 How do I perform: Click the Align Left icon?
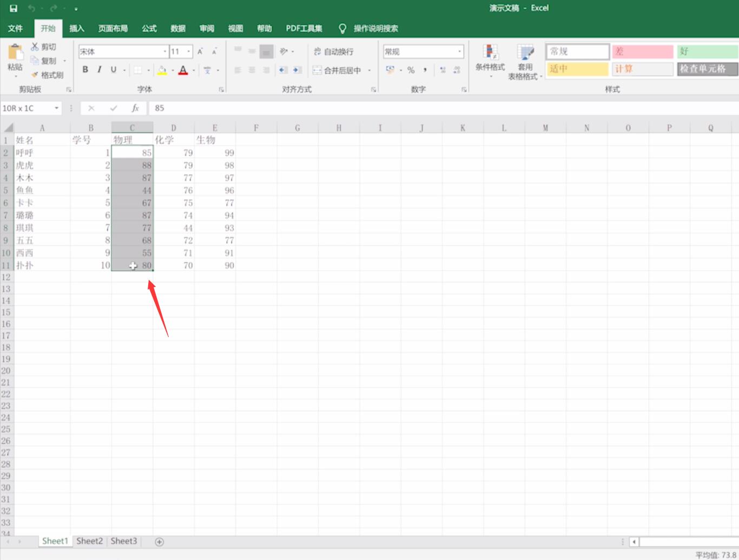[x=238, y=70]
